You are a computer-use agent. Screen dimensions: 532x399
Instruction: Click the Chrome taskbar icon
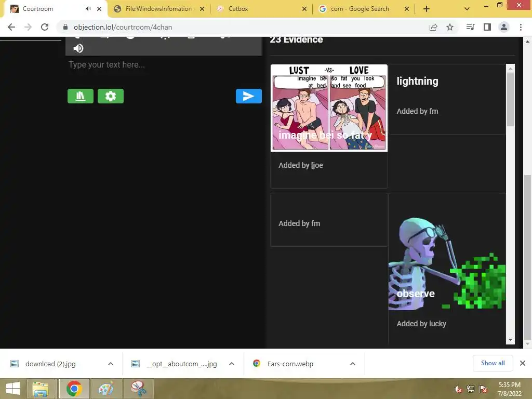click(x=74, y=389)
